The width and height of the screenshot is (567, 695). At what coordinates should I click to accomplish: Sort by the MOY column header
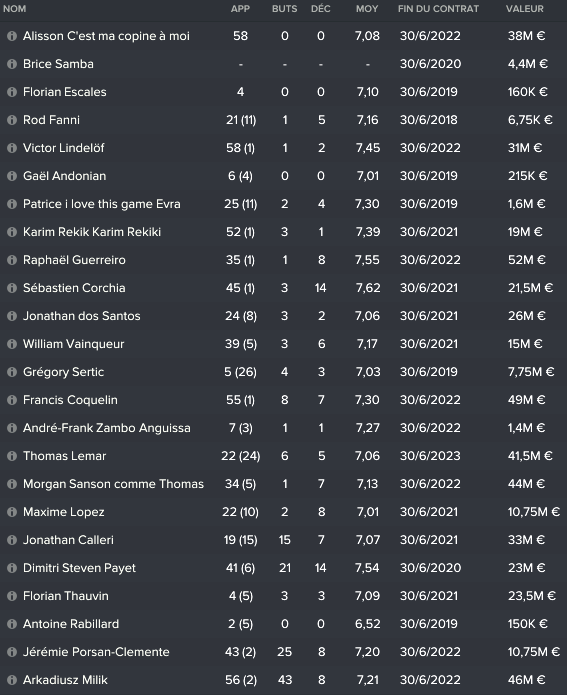click(367, 9)
